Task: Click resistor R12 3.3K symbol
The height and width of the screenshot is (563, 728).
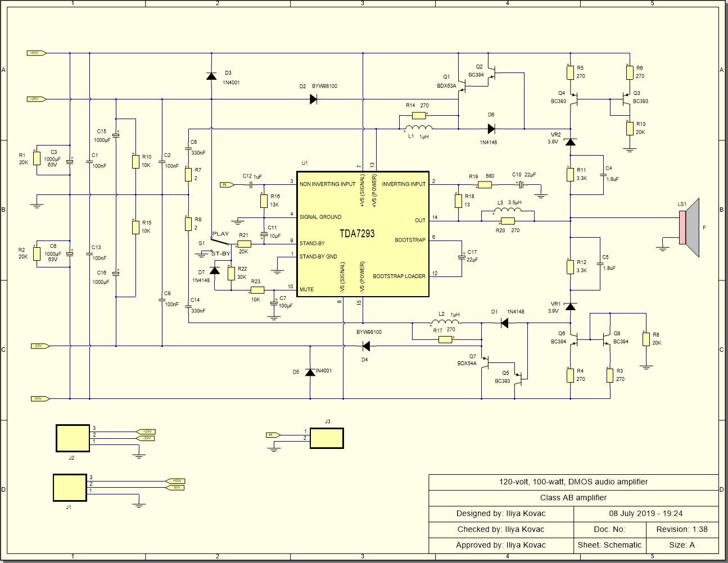Action: [x=571, y=266]
